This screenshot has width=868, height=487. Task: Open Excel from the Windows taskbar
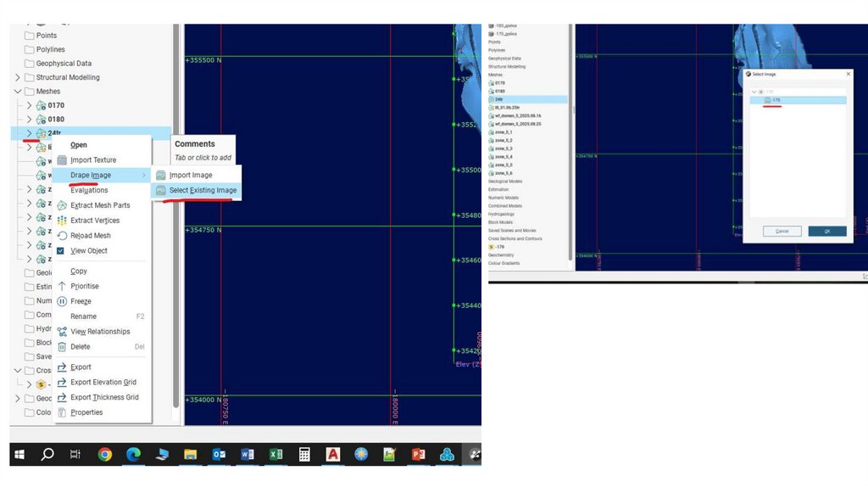coord(275,455)
